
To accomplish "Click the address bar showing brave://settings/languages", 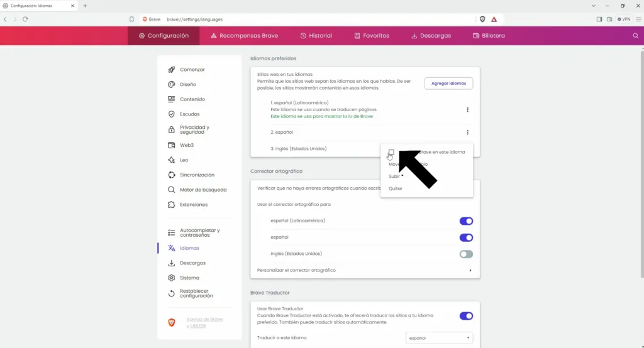I will coord(195,19).
